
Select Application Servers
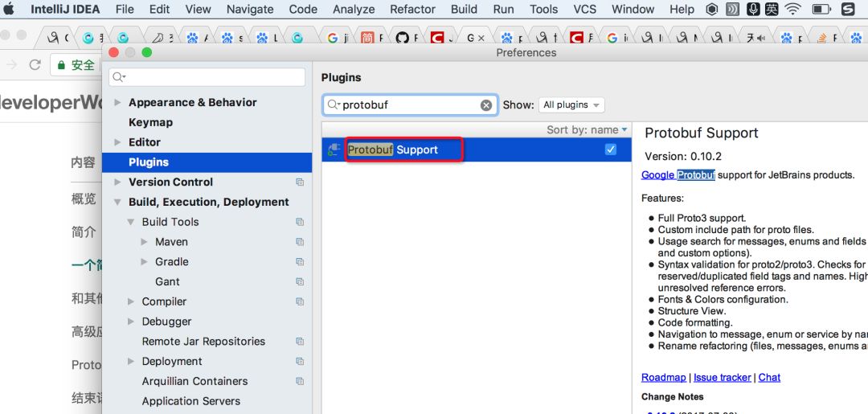click(191, 401)
